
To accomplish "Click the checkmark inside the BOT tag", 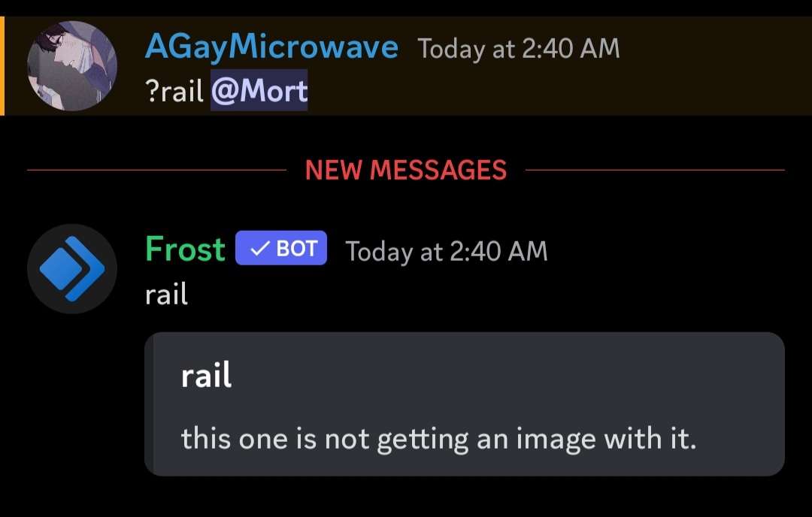I will (259, 249).
